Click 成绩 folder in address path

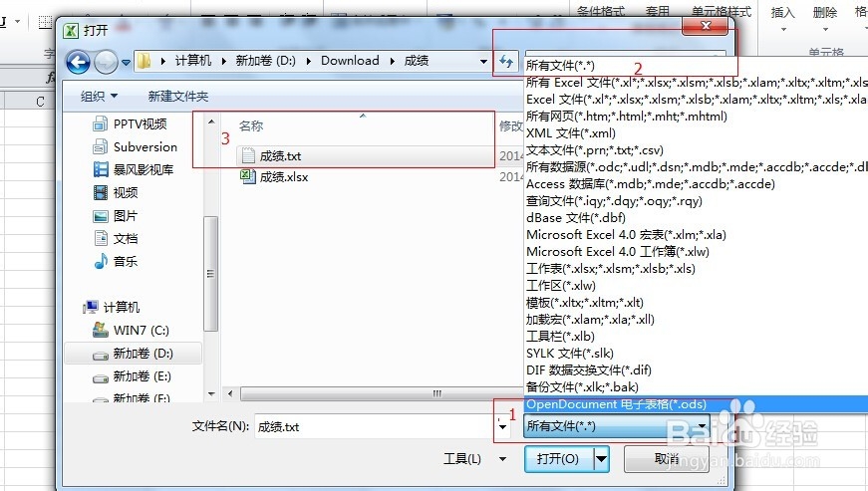point(417,61)
